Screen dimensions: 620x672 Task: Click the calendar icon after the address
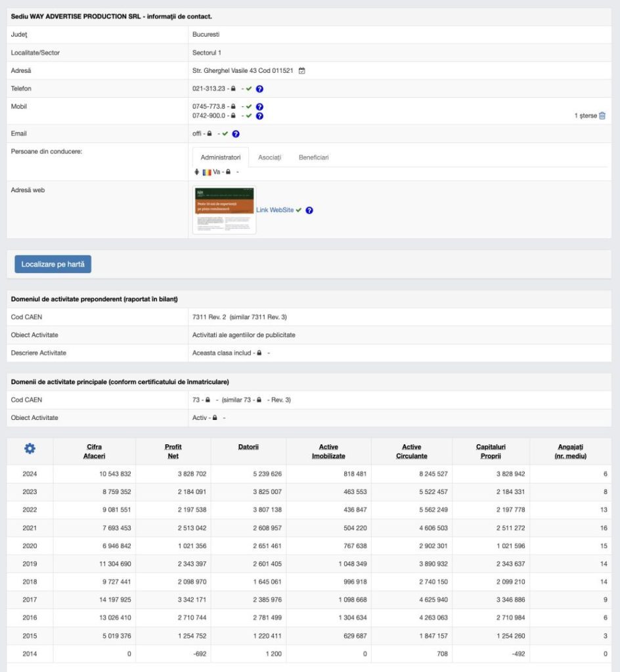(301, 70)
